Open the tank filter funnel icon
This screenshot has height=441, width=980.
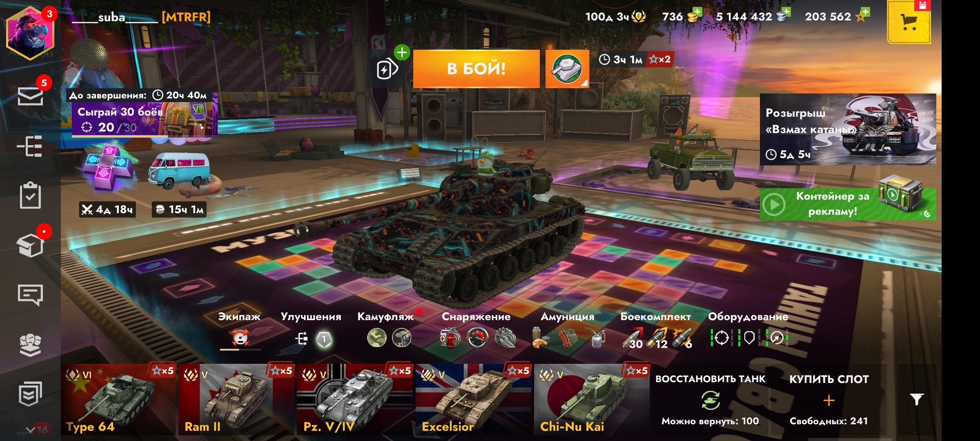coord(917,399)
